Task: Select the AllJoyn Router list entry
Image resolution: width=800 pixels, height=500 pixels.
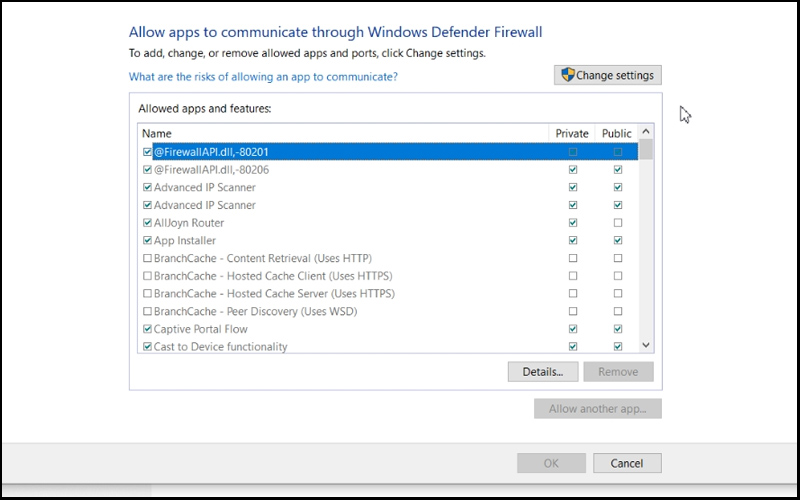Action: (x=388, y=222)
